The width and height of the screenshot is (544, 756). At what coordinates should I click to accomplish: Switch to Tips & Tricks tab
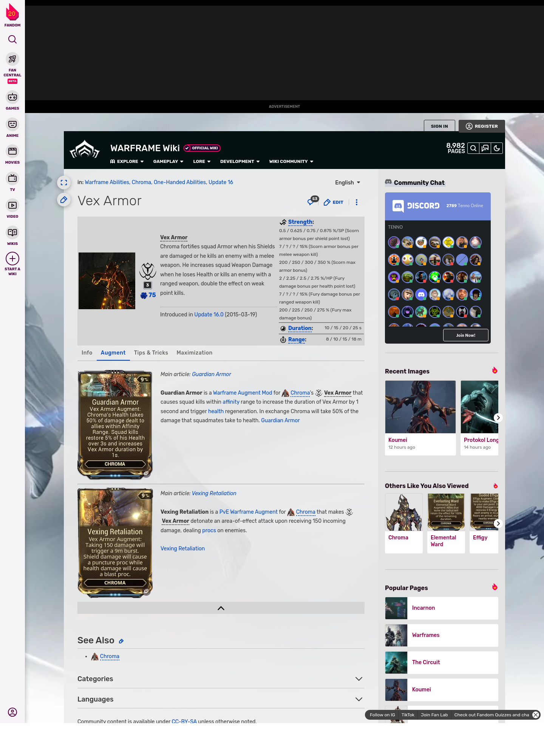point(151,353)
